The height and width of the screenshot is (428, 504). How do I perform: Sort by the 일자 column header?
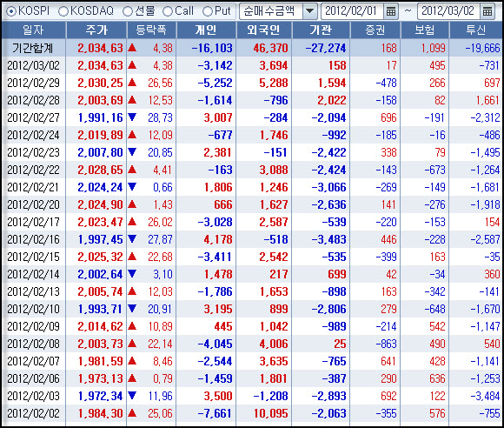[33, 30]
